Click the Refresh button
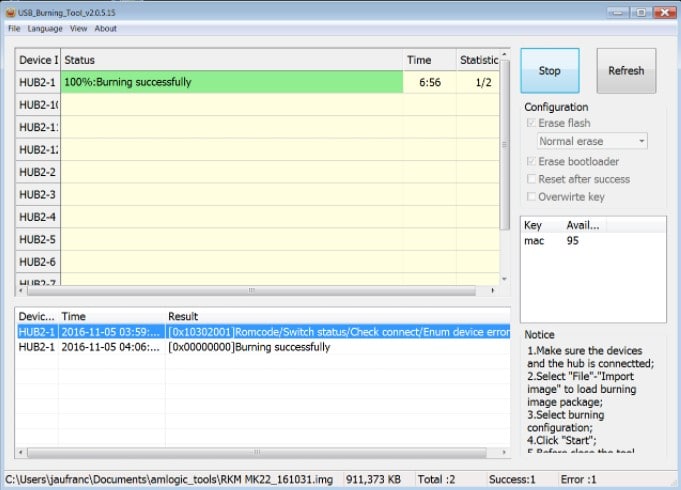The width and height of the screenshot is (681, 490). coord(626,71)
